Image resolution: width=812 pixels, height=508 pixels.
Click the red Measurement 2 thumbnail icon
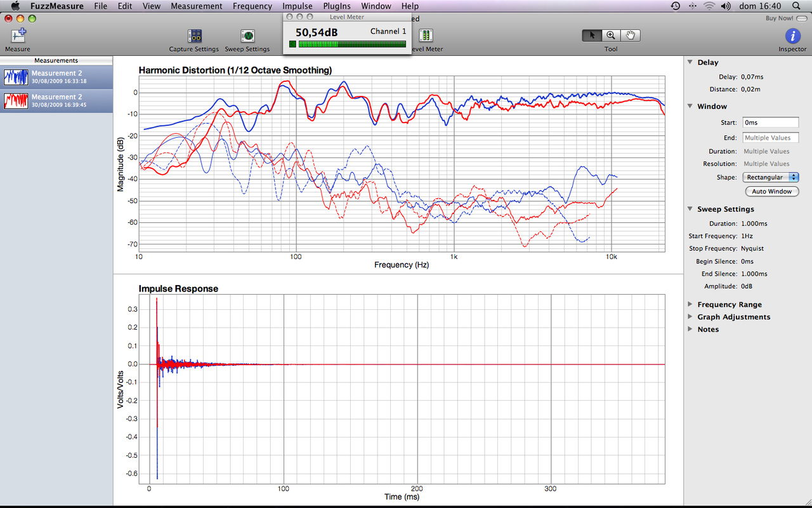click(16, 100)
